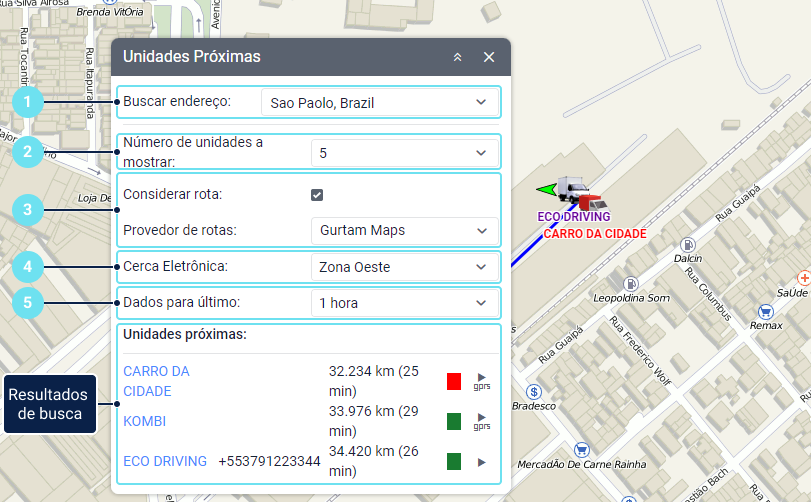This screenshot has height=502, width=811.
Task: Open Número de unidades a mostrar dropdown
Action: (405, 153)
